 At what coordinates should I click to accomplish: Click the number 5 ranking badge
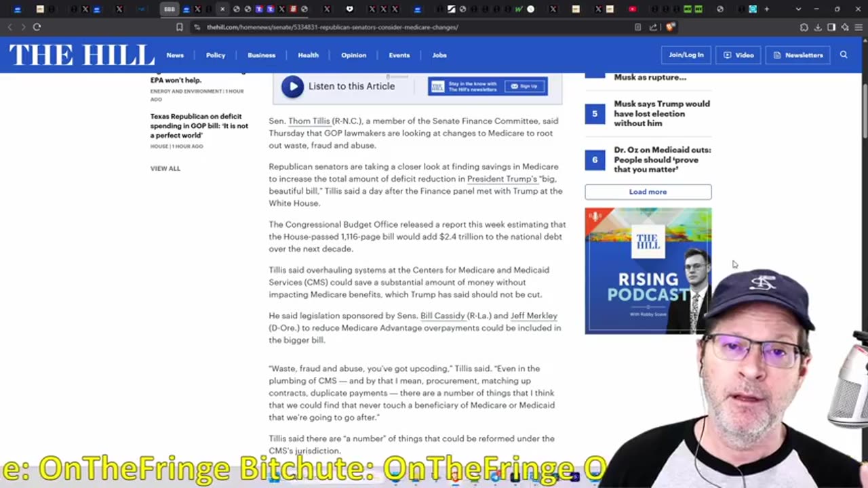click(x=595, y=114)
